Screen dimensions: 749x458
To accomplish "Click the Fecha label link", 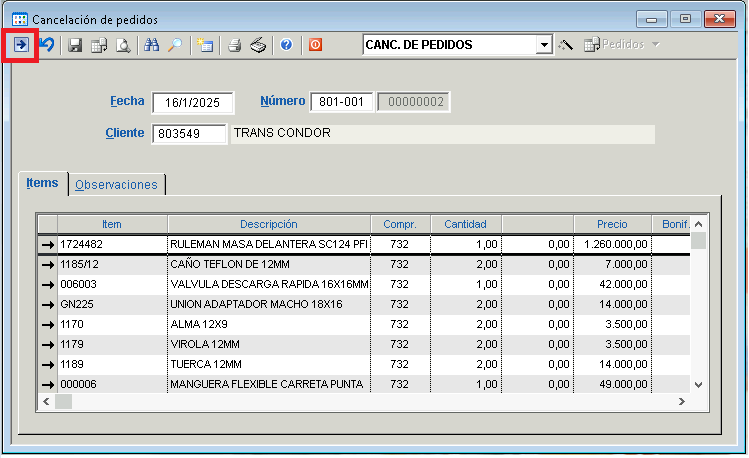I will click(126, 102).
